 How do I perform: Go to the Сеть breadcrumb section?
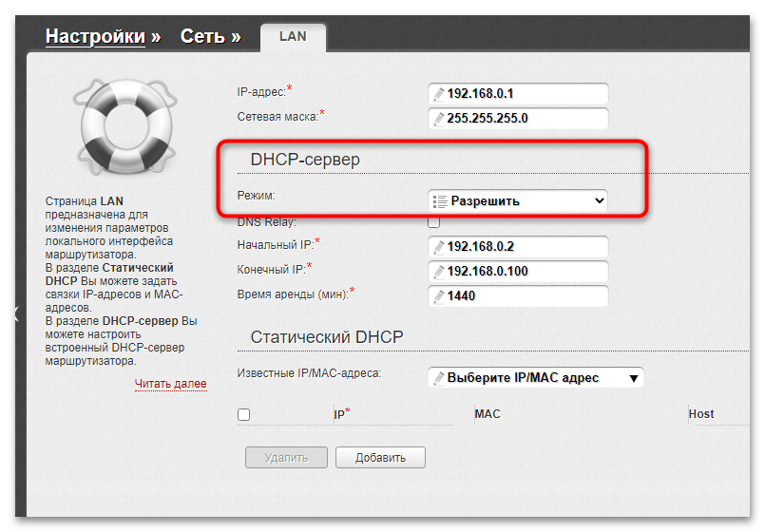pyautogui.click(x=202, y=37)
